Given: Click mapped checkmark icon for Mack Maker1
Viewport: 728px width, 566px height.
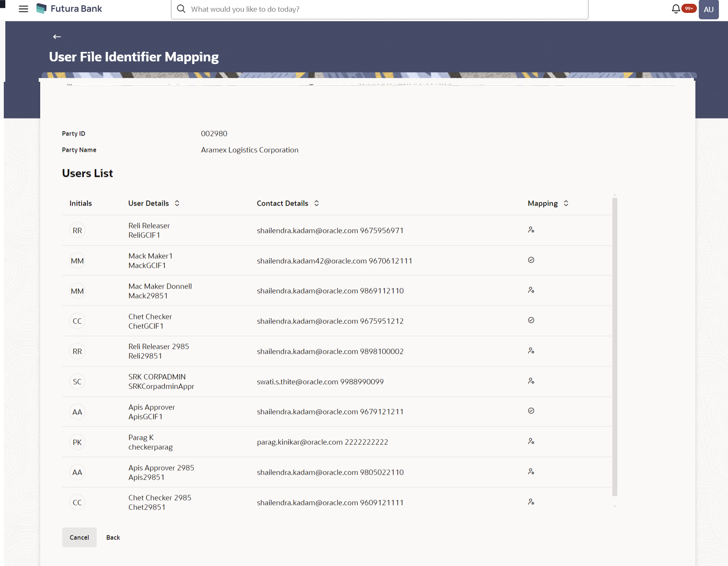Looking at the screenshot, I should 531,260.
